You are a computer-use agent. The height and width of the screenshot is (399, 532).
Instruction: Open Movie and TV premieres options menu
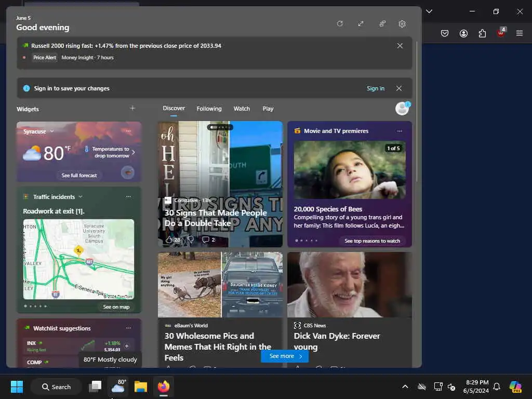[400, 131]
